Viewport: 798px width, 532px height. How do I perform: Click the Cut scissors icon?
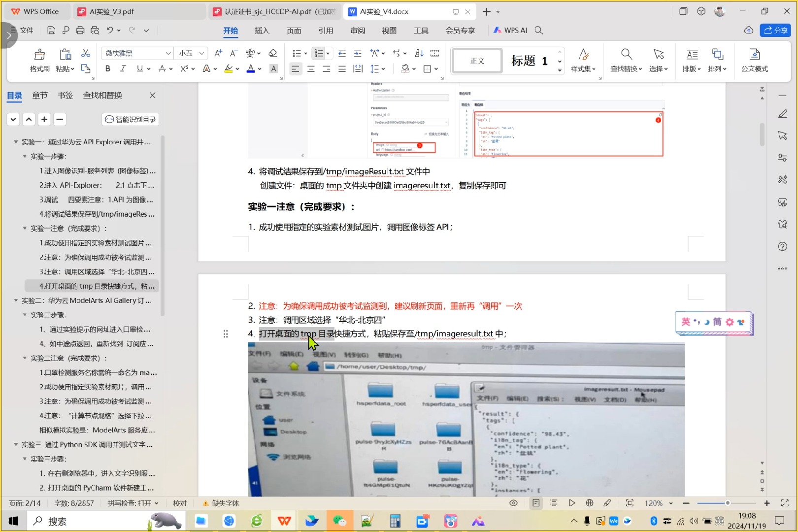pyautogui.click(x=86, y=53)
